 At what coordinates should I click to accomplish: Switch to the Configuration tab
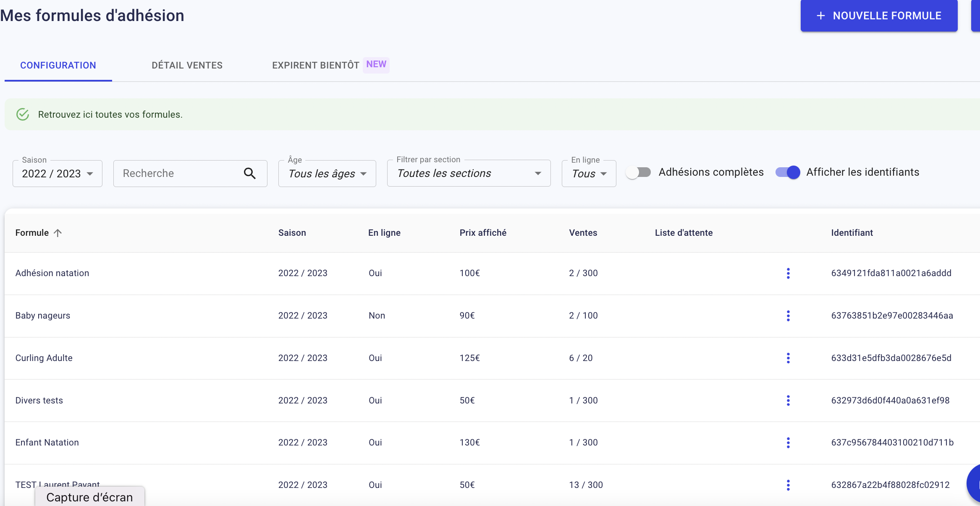point(58,65)
